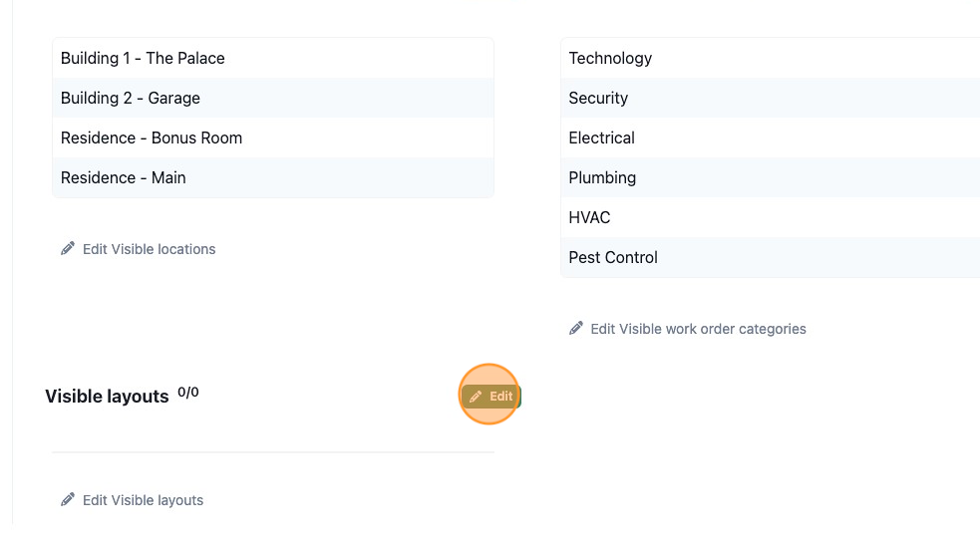Select Building 1 - The Palace row
Image resolution: width=980 pixels, height=548 pixels.
[273, 58]
